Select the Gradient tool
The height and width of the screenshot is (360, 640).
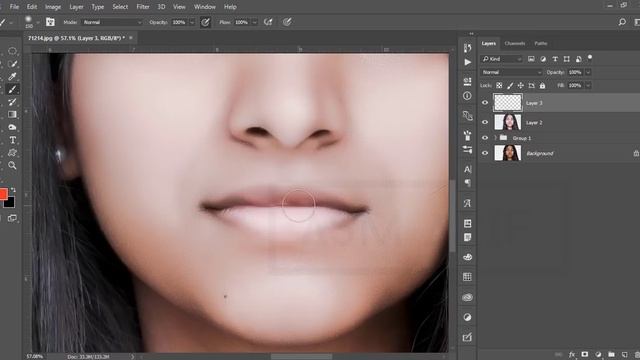pyautogui.click(x=12, y=115)
